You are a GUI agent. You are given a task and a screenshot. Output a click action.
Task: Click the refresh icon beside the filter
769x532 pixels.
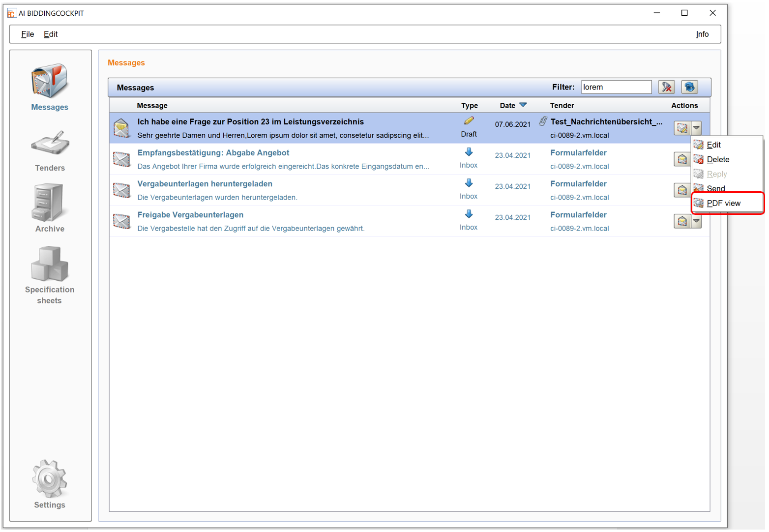[x=689, y=88]
